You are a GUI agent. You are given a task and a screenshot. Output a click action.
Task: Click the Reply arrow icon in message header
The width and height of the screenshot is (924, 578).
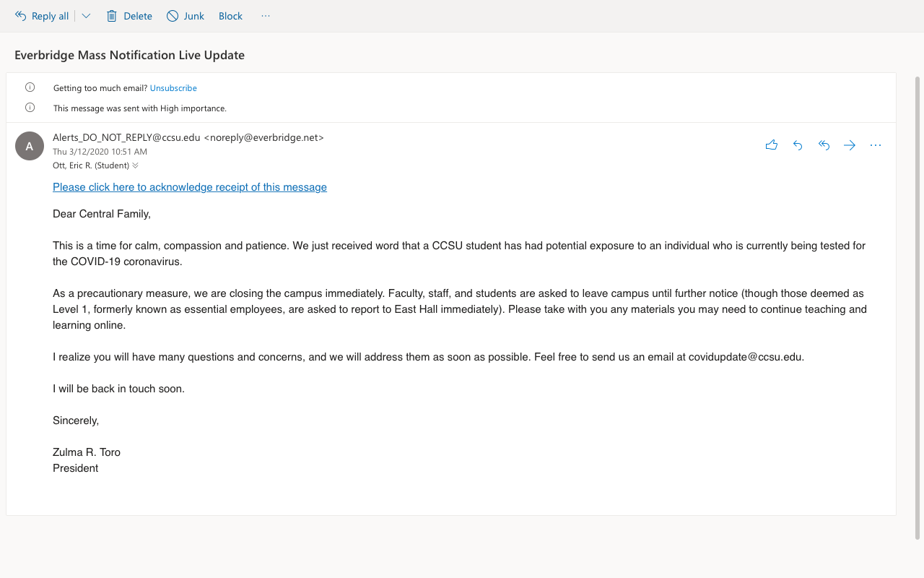(798, 145)
